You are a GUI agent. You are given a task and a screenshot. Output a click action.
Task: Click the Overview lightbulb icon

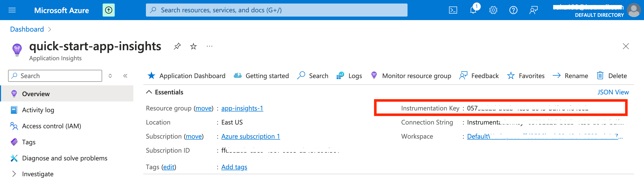point(14,94)
